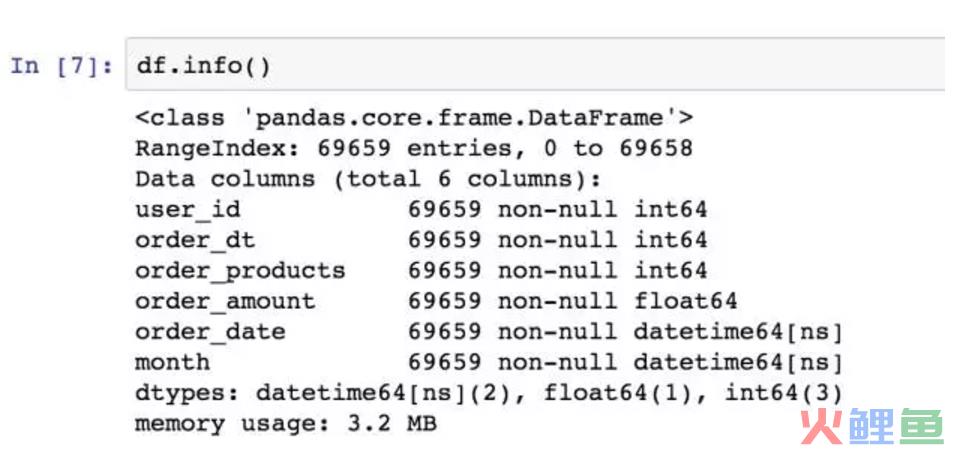Click the order_date column name
Screen dimensions: 968x450
pos(210,332)
